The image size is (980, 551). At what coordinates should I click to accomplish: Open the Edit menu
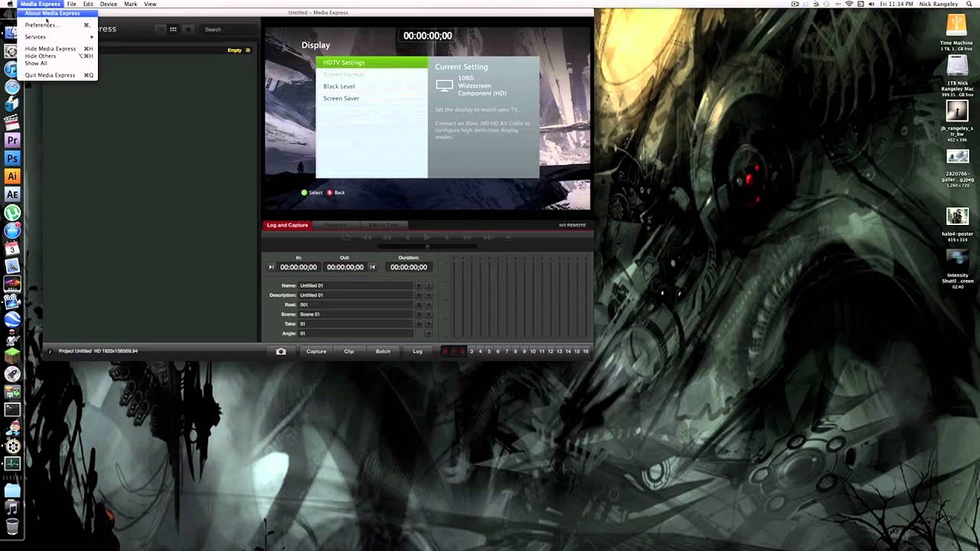pos(88,4)
